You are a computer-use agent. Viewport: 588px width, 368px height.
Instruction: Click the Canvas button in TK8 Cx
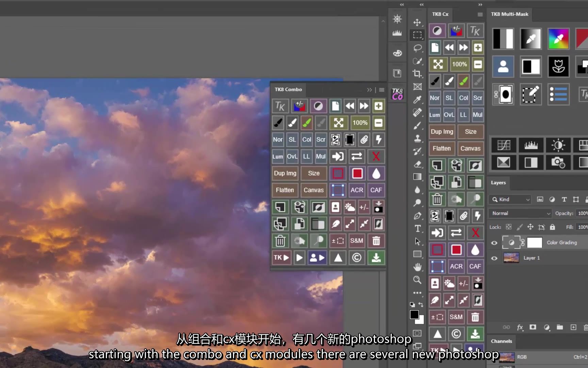pyautogui.click(x=470, y=148)
